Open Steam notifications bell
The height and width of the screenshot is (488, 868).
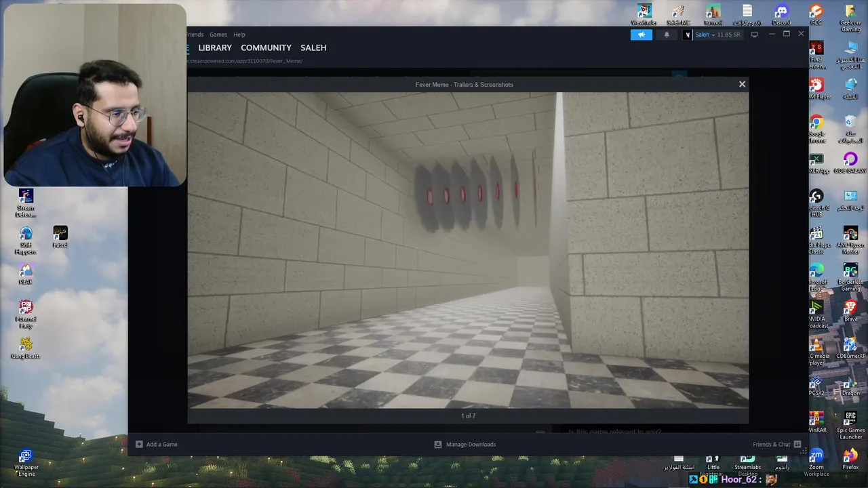click(667, 35)
